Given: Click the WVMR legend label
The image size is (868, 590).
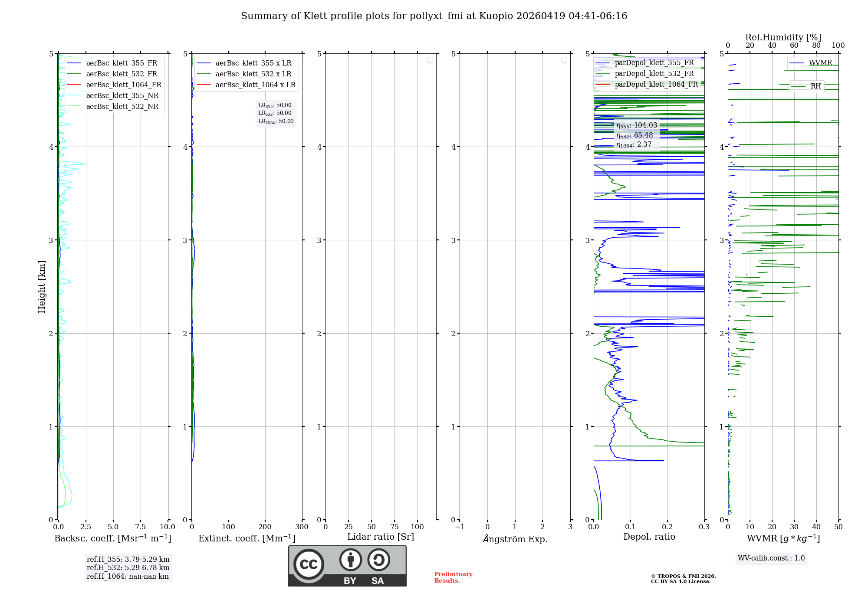Looking at the screenshot, I should click(820, 63).
